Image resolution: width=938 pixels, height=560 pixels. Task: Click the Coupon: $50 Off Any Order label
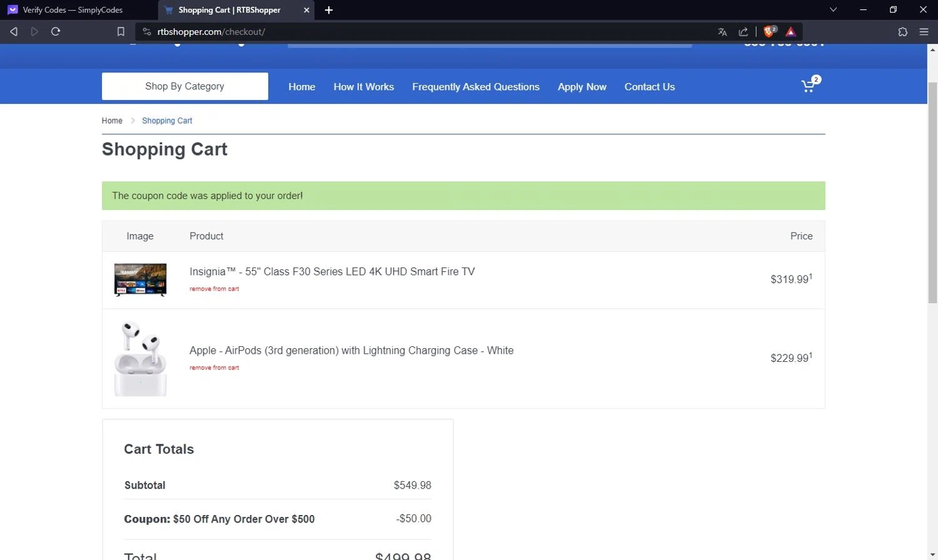coord(219,519)
